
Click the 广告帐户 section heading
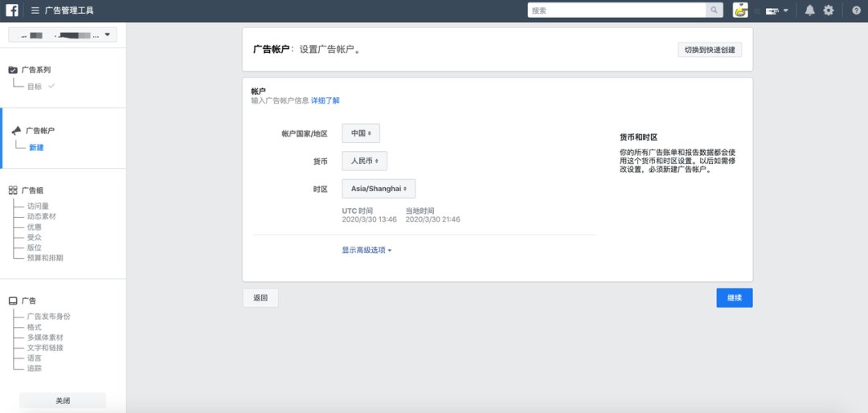(x=40, y=131)
